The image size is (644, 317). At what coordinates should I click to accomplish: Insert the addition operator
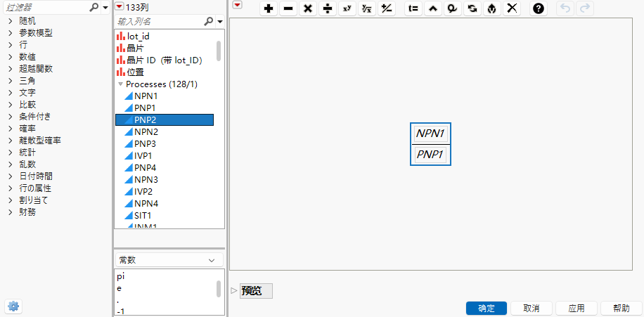click(x=269, y=8)
